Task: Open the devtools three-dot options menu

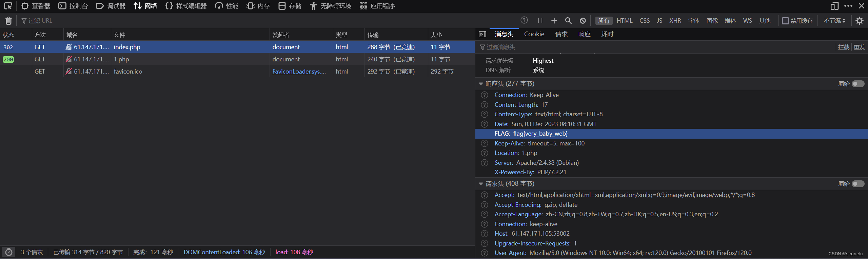Action: [848, 6]
